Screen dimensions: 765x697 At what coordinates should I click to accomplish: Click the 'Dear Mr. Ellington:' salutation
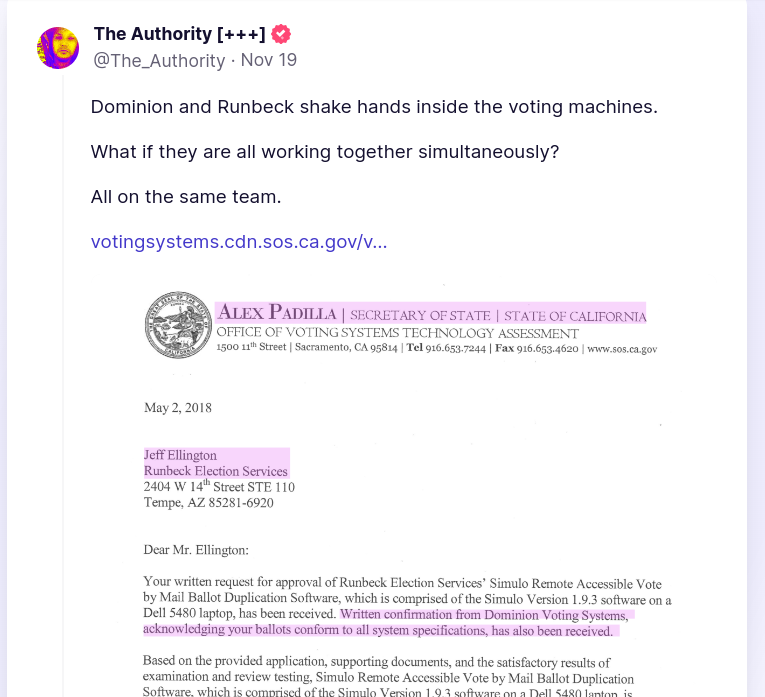click(196, 549)
